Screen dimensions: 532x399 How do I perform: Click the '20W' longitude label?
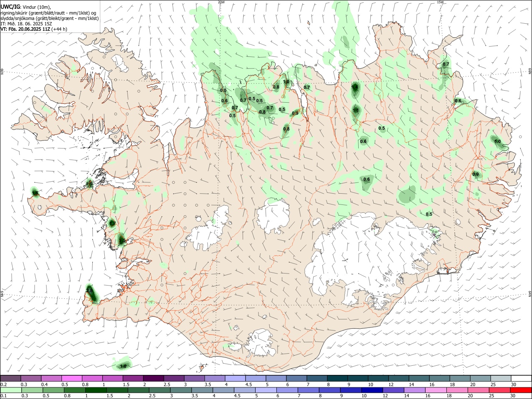pyautogui.click(x=221, y=2)
